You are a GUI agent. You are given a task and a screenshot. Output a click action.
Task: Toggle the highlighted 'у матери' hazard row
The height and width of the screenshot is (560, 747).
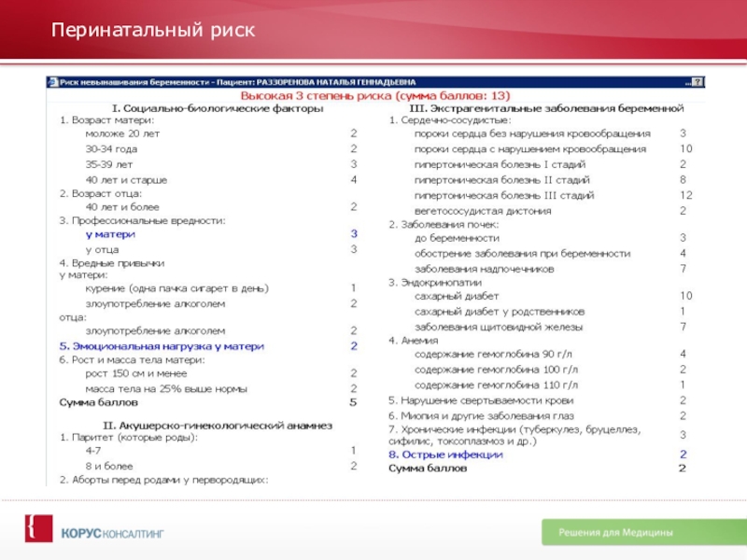[110, 234]
